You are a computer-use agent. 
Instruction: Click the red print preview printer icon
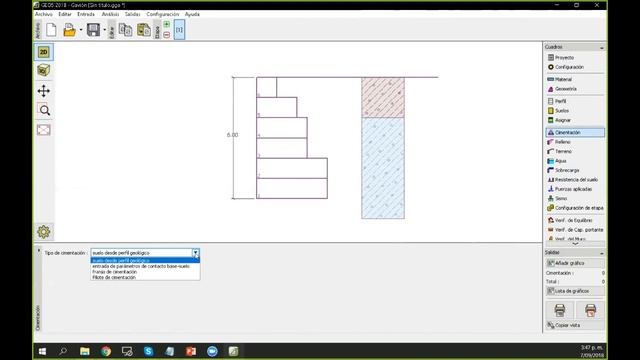(590, 310)
